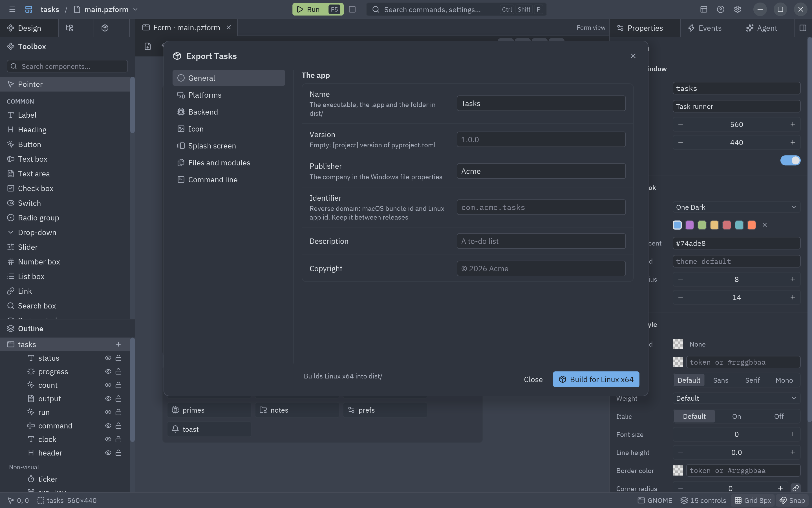Click Build for Linux x64 button
This screenshot has width=812, height=508.
click(596, 379)
